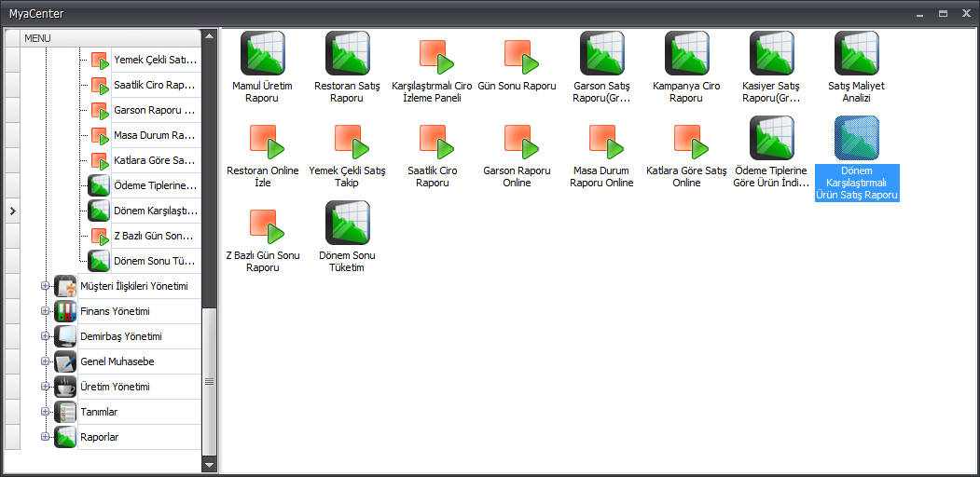Expand the Üretim Yönetimi node

tap(45, 387)
